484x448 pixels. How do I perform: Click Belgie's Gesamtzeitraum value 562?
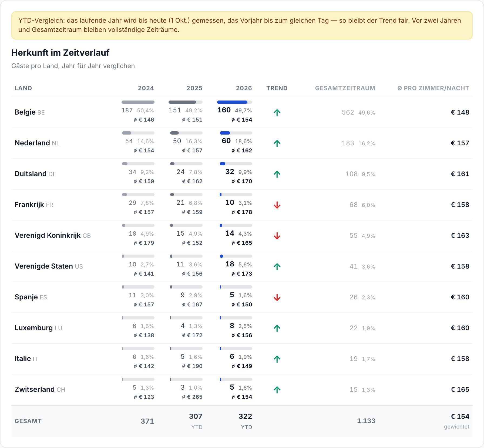[x=348, y=112]
